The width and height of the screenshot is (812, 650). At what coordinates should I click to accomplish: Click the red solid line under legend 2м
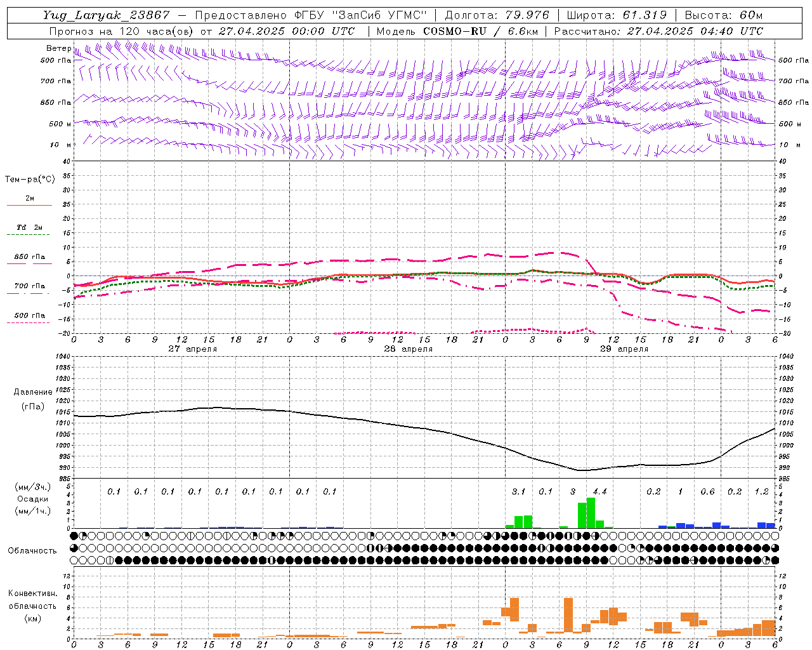point(29,206)
